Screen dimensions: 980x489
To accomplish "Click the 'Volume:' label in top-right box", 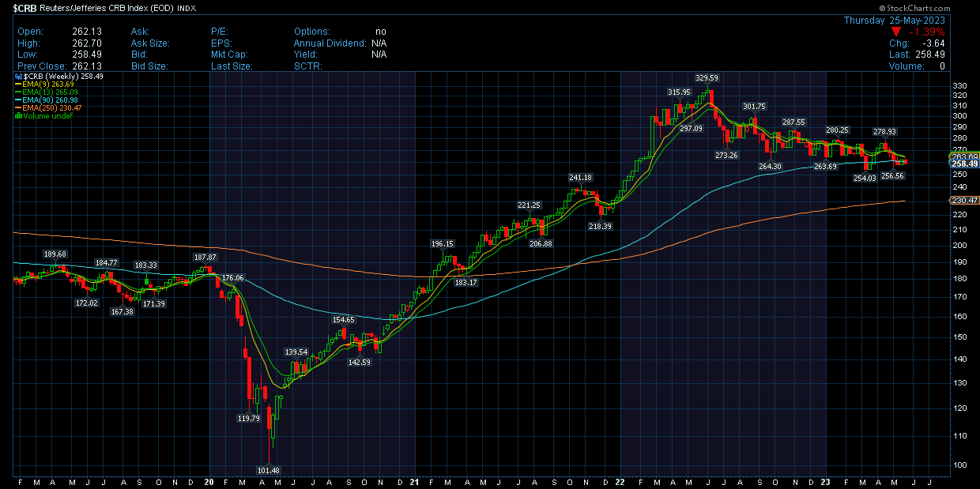I will click(906, 66).
